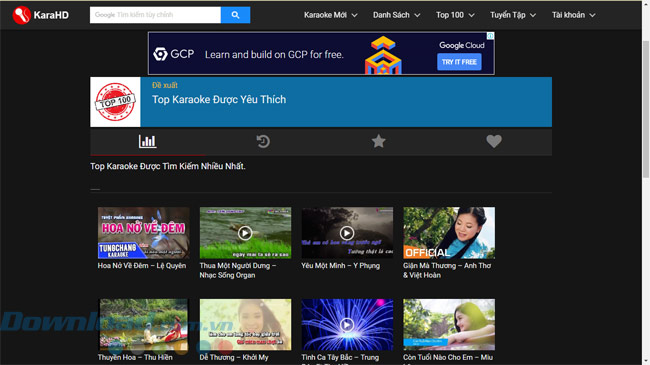This screenshot has height=365, width=650.
Task: Click the blue search magnifier button
Action: point(235,15)
